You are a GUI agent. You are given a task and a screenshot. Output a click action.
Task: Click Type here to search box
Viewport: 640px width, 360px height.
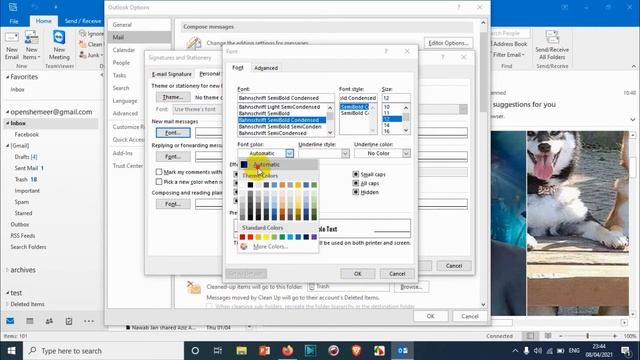[x=104, y=351]
